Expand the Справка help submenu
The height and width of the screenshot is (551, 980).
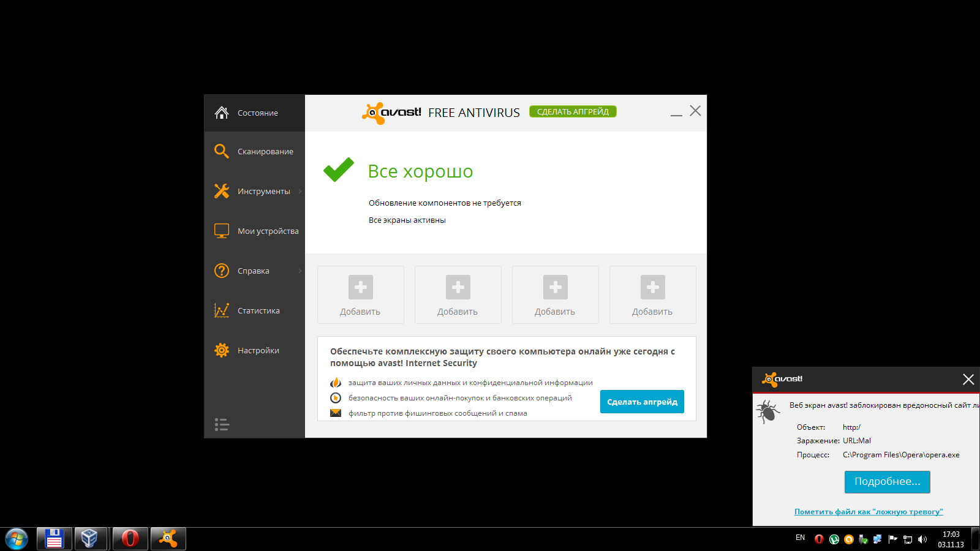pyautogui.click(x=254, y=271)
